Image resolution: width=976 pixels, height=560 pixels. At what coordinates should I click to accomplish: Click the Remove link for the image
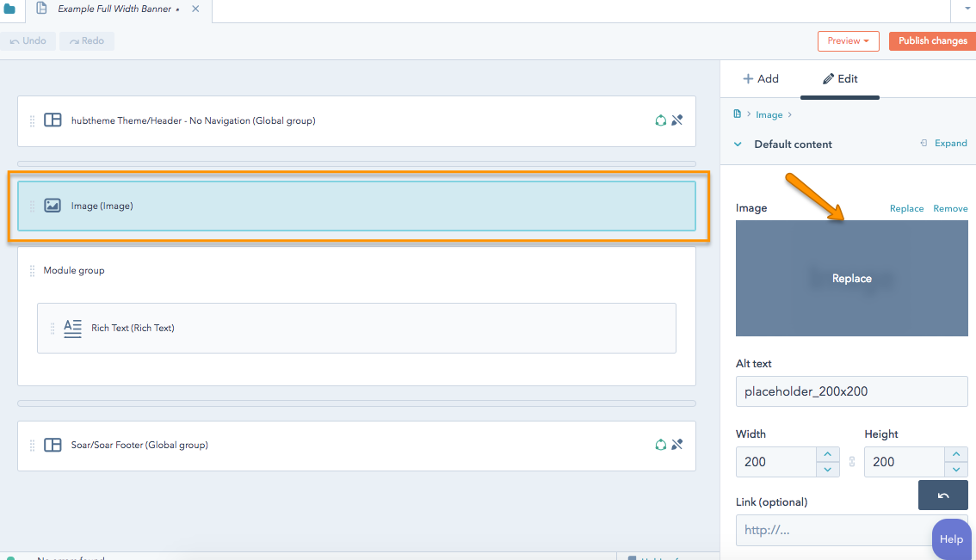click(x=950, y=208)
